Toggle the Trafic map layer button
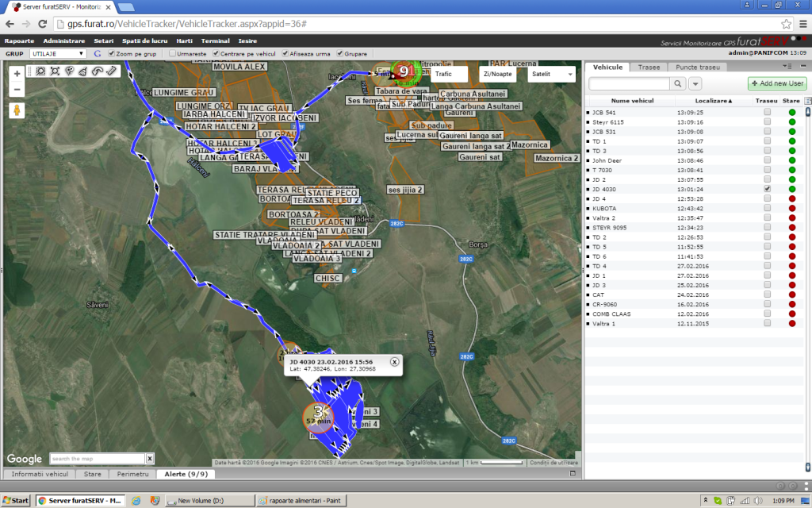The image size is (812, 508). (443, 74)
